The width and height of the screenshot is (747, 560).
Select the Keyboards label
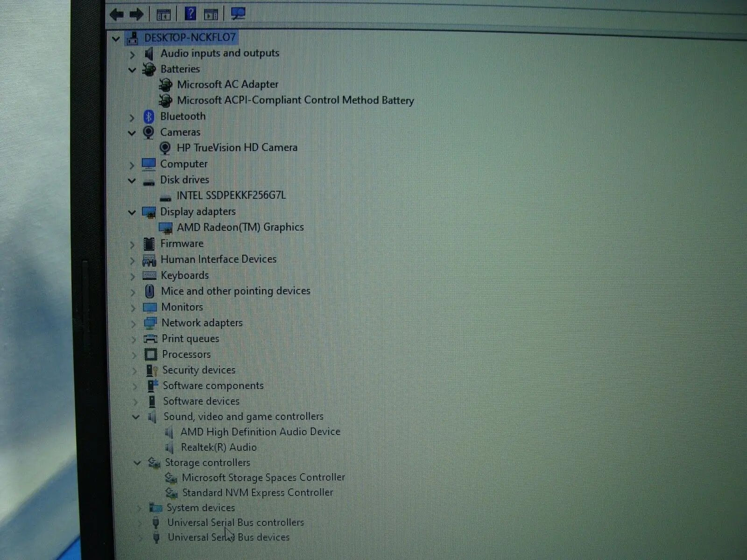click(185, 275)
